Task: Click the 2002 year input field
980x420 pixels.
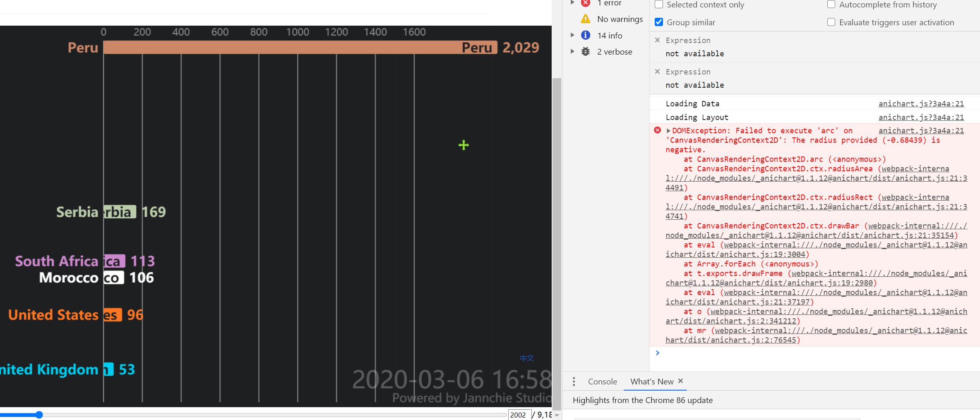Action: (519, 415)
